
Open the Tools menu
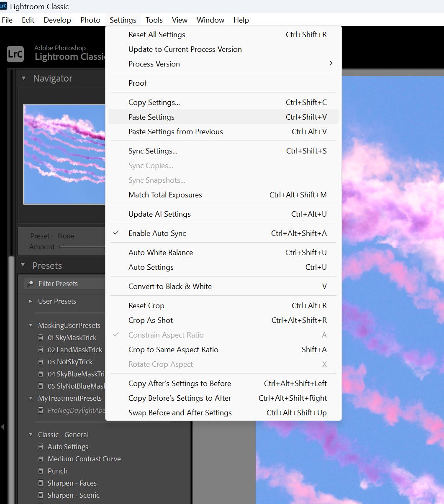[x=154, y=20]
